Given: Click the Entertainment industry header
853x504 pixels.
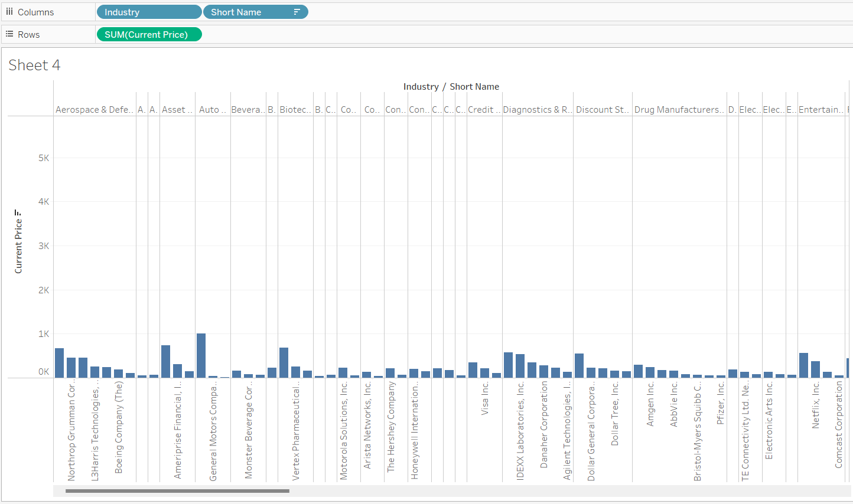Looking at the screenshot, I should (821, 109).
